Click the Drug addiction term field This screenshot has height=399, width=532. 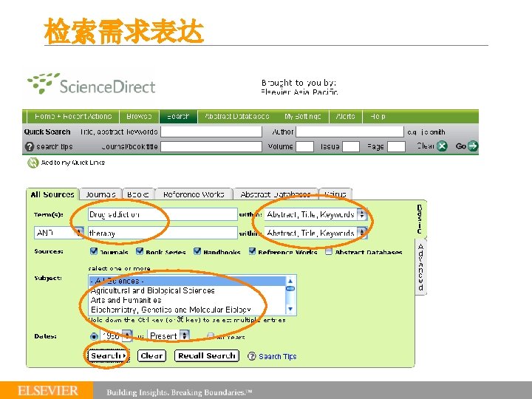[163, 214]
